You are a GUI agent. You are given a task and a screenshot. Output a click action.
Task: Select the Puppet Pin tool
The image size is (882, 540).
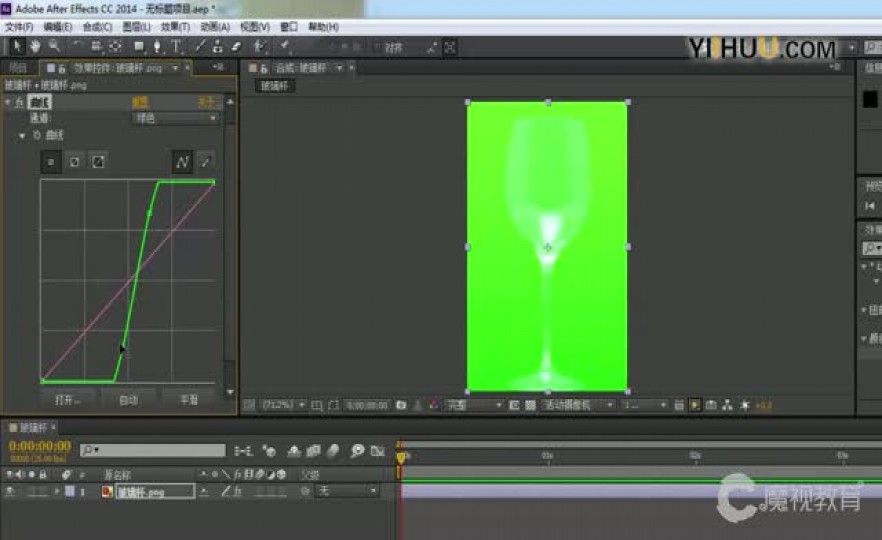click(x=285, y=46)
